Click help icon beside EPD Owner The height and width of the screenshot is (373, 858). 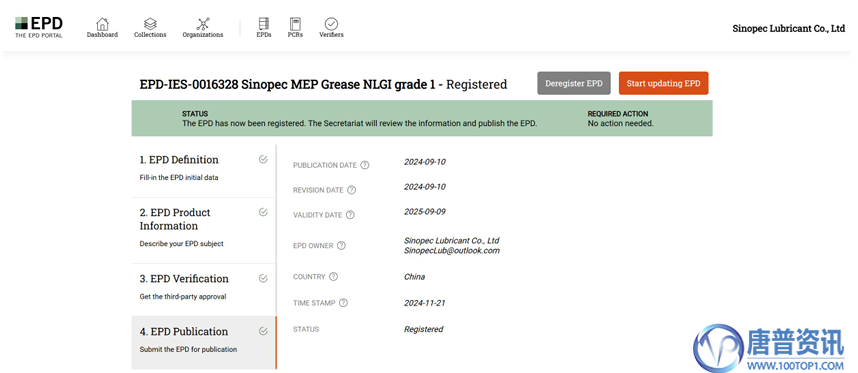[341, 246]
